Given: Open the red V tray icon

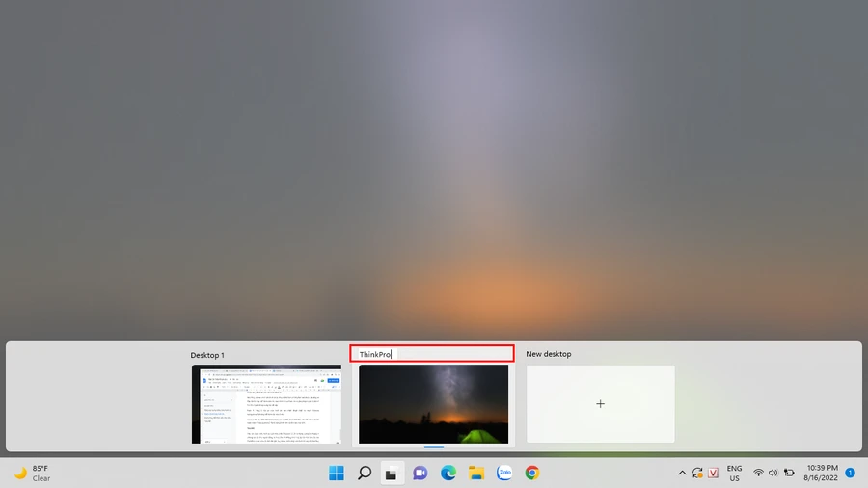Looking at the screenshot, I should coord(713,474).
